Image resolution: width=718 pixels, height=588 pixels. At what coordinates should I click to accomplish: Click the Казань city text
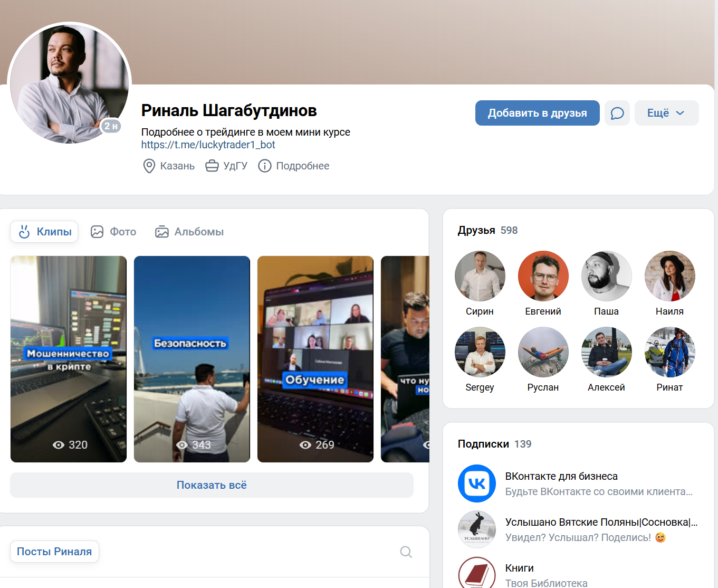[177, 166]
